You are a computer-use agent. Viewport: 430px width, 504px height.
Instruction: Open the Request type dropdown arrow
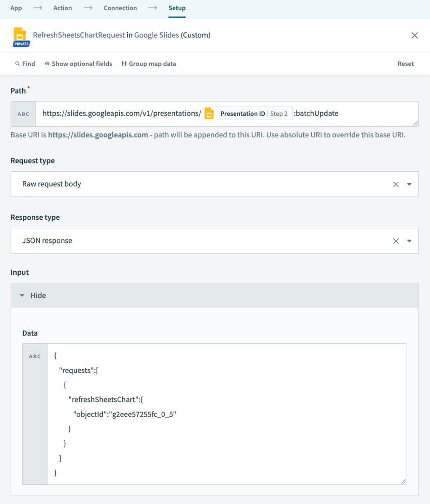tap(409, 184)
